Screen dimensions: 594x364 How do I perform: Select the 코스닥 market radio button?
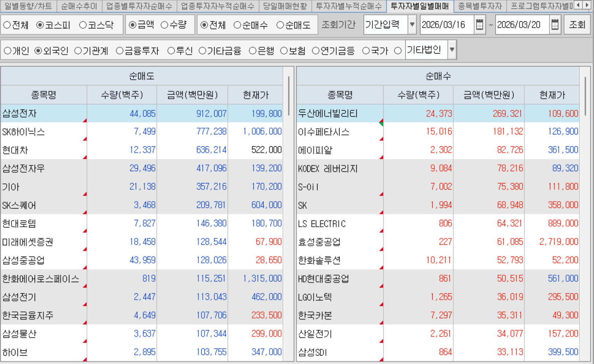click(x=83, y=25)
